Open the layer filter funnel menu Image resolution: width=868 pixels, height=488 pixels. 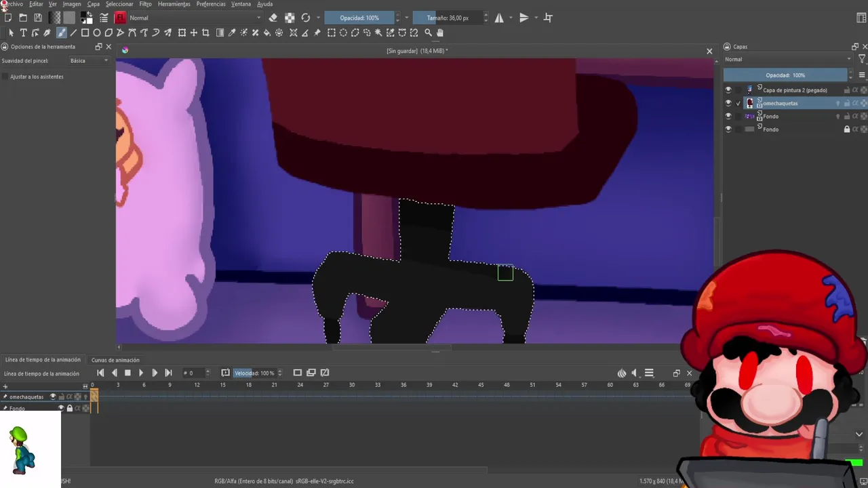[862, 60]
